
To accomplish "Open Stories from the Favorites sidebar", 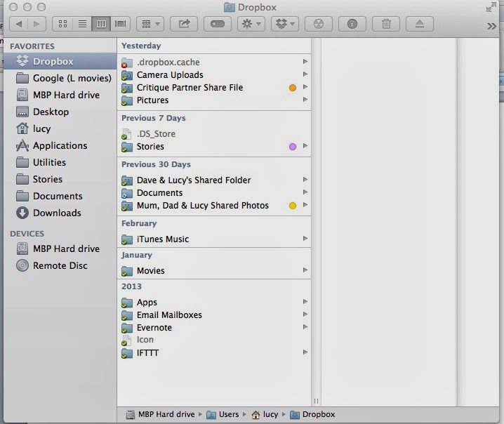I will [60, 179].
